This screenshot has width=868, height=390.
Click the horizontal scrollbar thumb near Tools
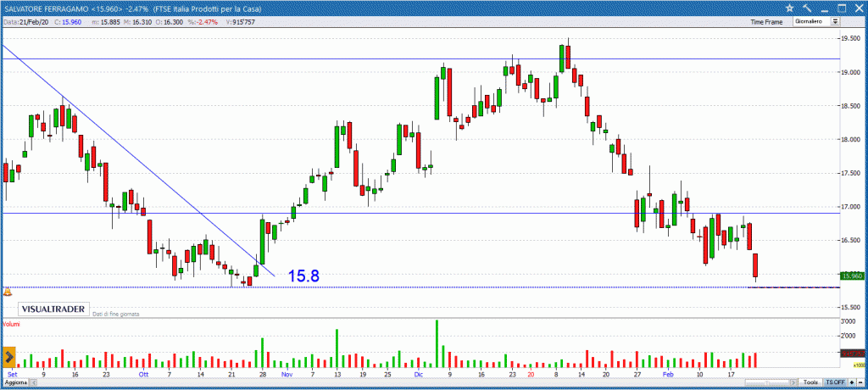click(x=767, y=382)
